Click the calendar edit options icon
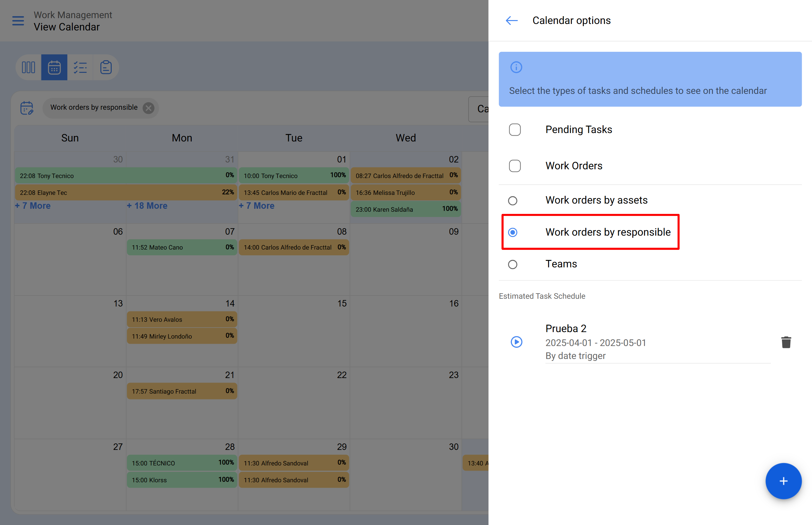 [27, 108]
